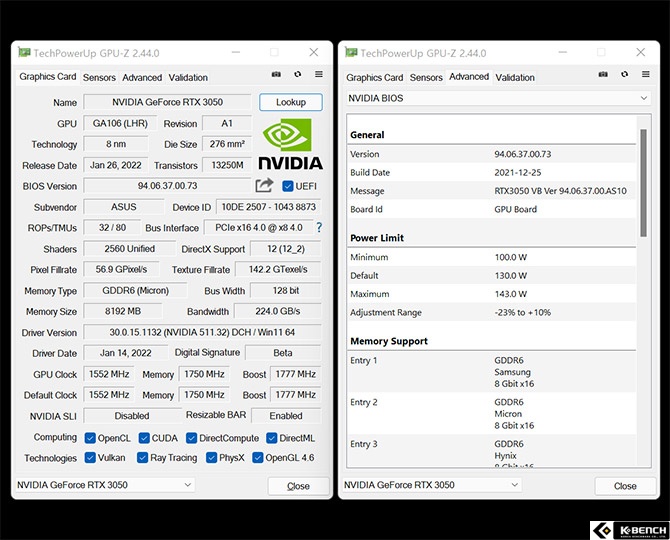Click the BIOS export share icon
Viewport: 670px width, 540px height.
264,185
